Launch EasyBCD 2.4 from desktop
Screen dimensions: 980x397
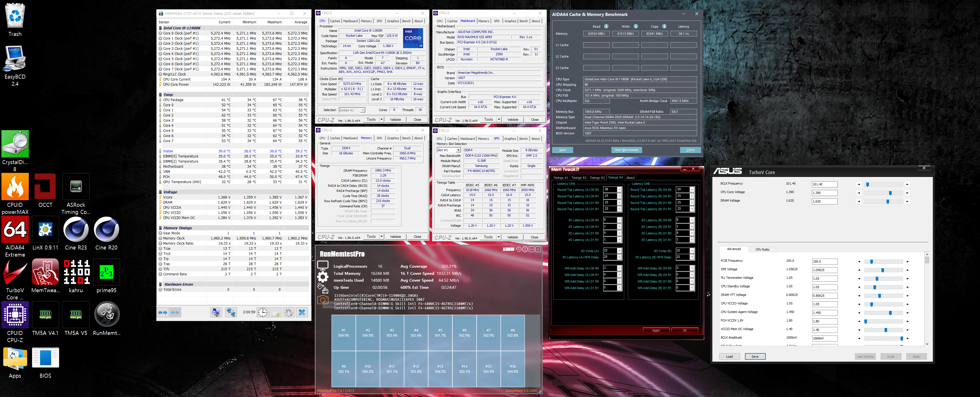15,66
